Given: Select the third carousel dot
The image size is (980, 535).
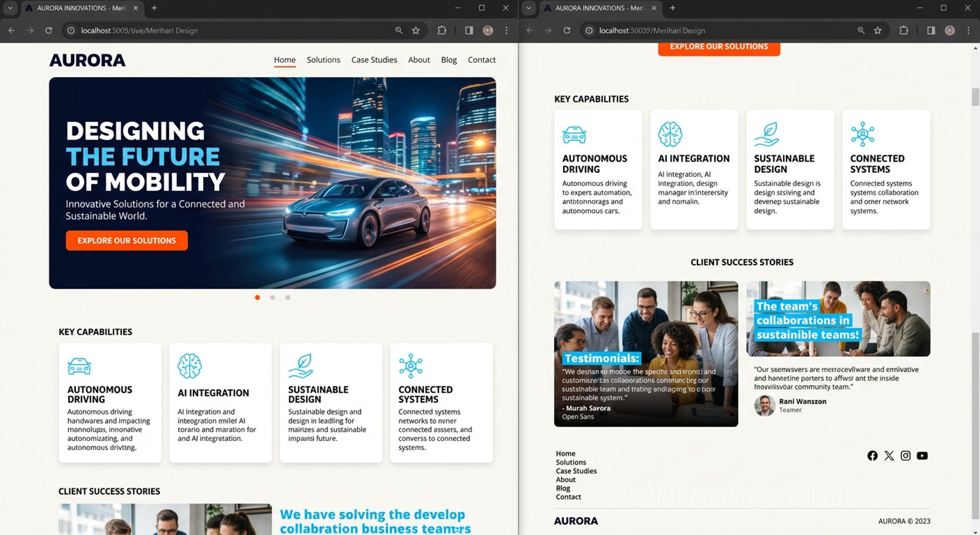Looking at the screenshot, I should click(288, 298).
